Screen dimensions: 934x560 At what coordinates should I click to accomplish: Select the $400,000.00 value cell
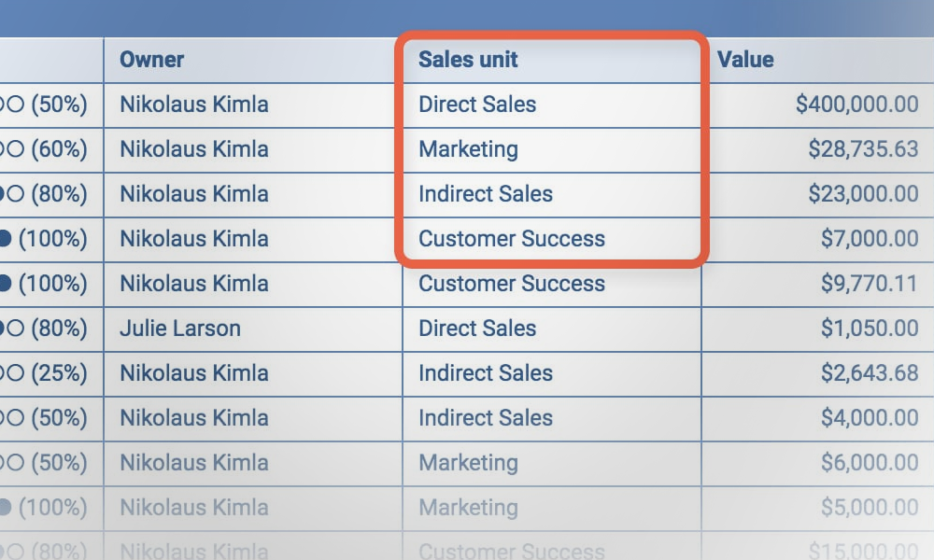click(x=856, y=105)
